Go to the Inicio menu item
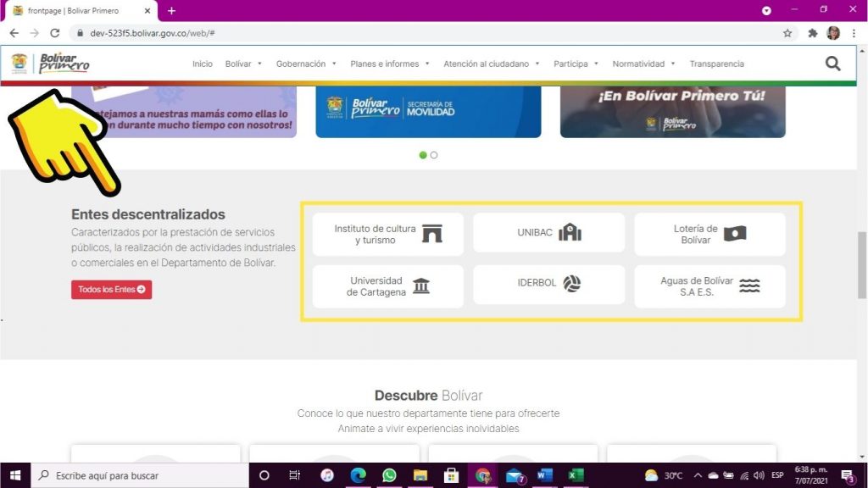 pyautogui.click(x=202, y=64)
